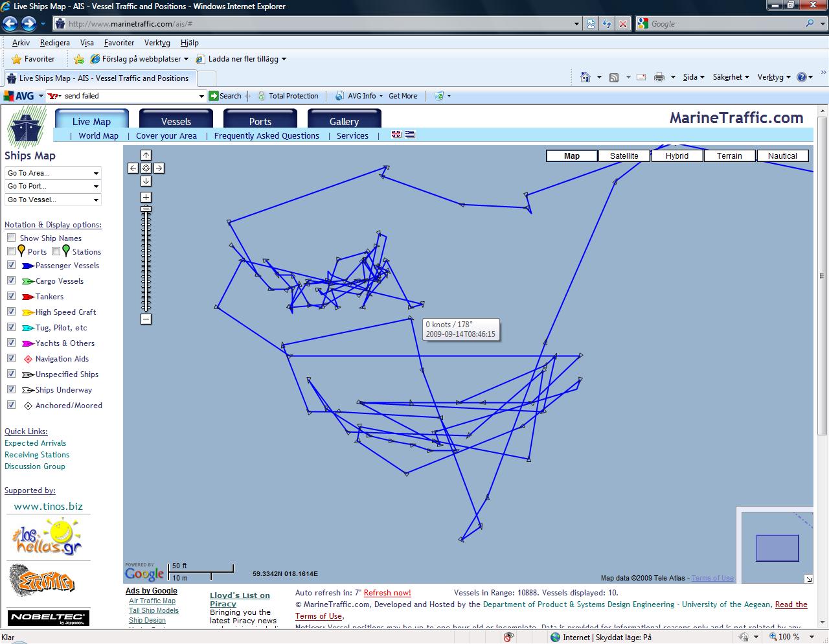Click the MarineTraffic ship logo
The image size is (829, 644).
[x=27, y=126]
